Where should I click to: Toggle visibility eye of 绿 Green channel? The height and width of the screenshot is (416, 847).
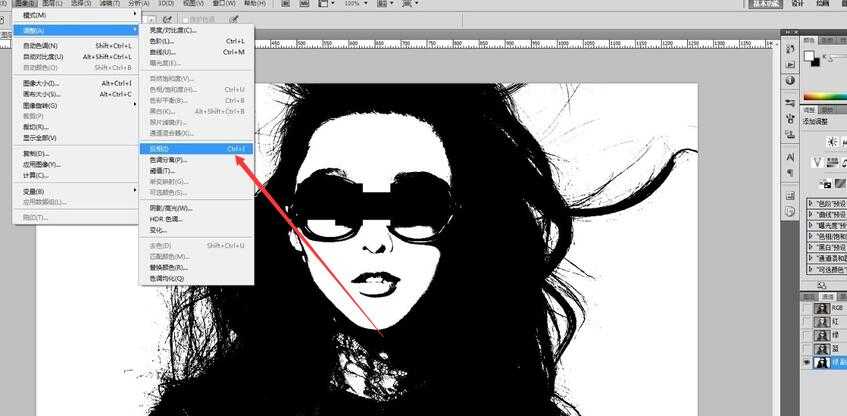[807, 336]
